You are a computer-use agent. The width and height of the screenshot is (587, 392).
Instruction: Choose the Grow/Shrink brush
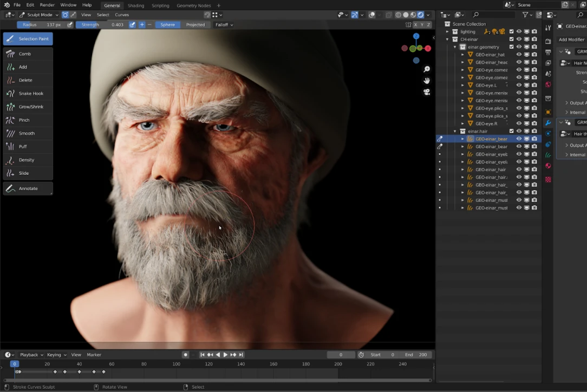[x=31, y=107]
